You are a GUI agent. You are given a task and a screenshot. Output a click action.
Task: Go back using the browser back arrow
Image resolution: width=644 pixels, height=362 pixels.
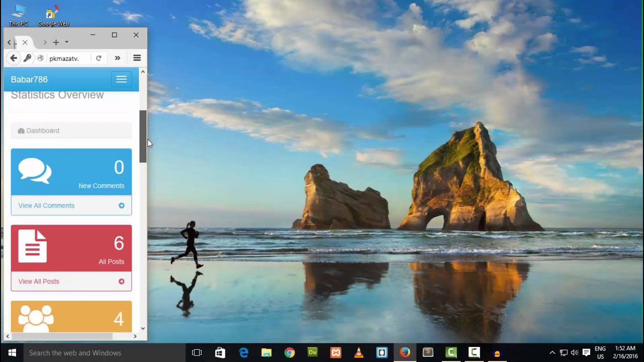(14, 58)
